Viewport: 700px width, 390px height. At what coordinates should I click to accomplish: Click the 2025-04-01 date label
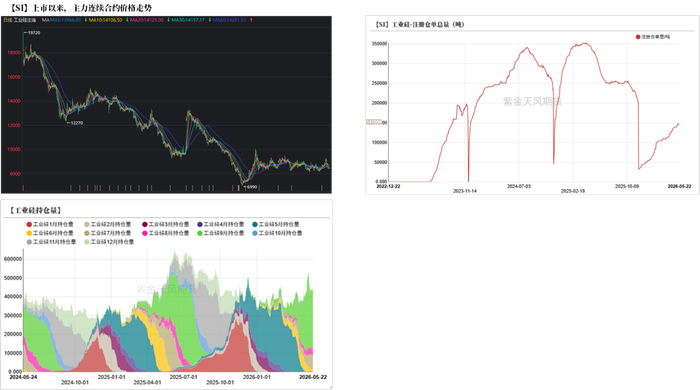click(x=147, y=382)
